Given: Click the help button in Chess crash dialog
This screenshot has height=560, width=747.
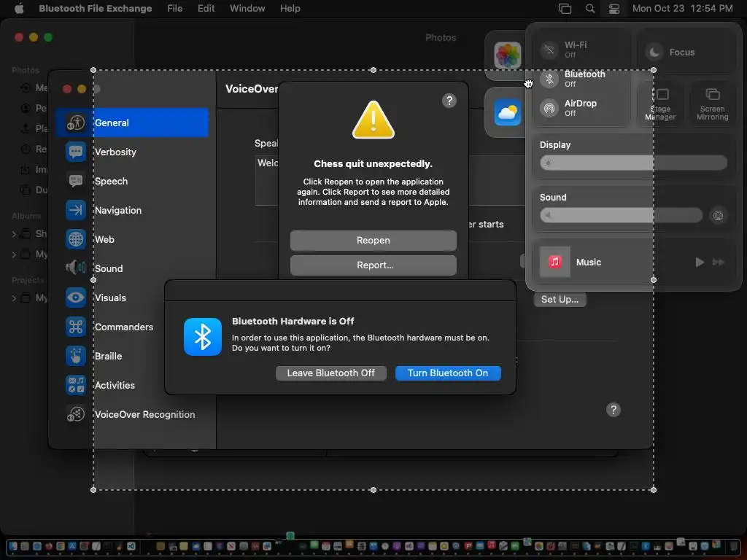Looking at the screenshot, I should 449,101.
